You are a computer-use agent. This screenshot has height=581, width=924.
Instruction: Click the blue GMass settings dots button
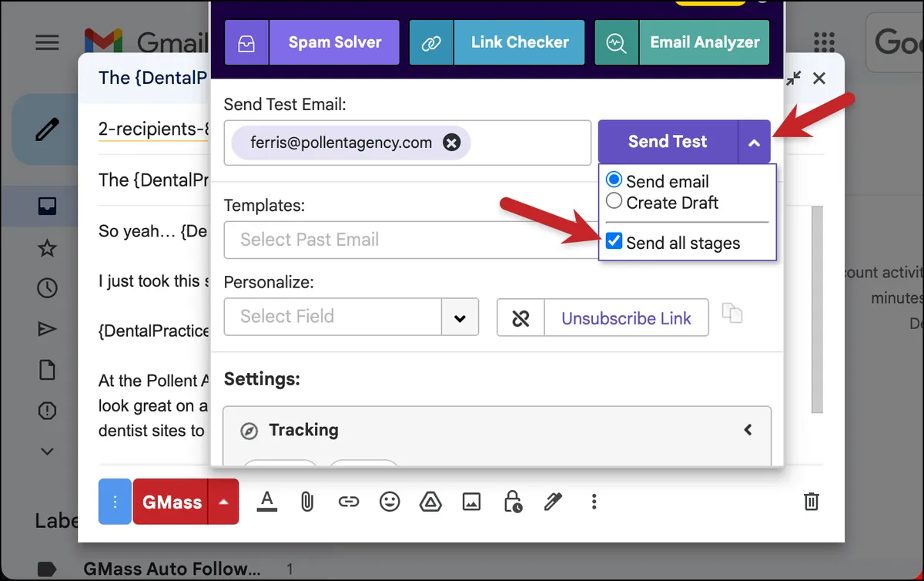tap(115, 502)
